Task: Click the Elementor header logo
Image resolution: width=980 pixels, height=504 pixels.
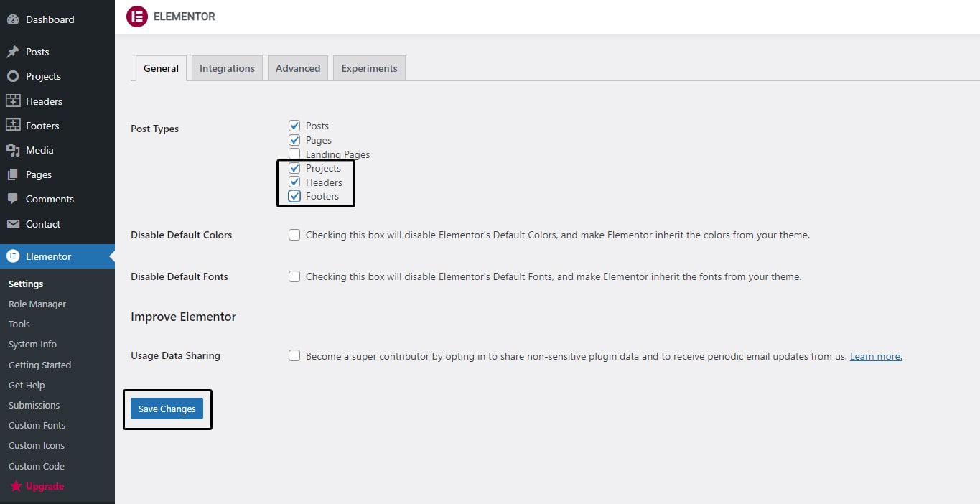Action: [x=136, y=16]
